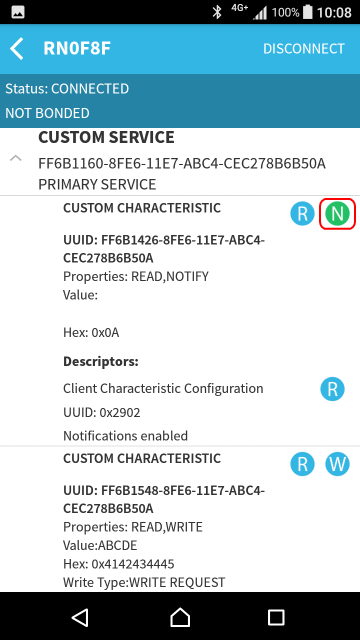This screenshot has width=360, height=640.
Task: Select UUID FF6B1426 characteristic text
Action: coord(164,249)
